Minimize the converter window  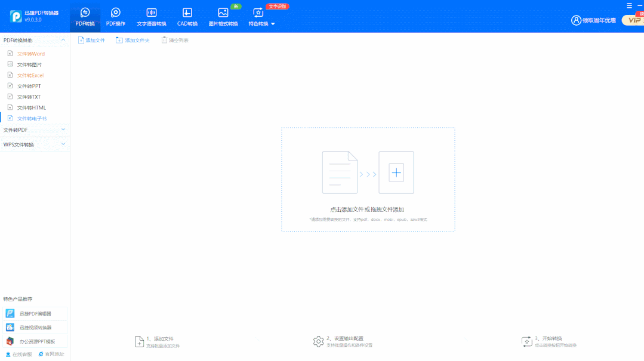(640, 6)
